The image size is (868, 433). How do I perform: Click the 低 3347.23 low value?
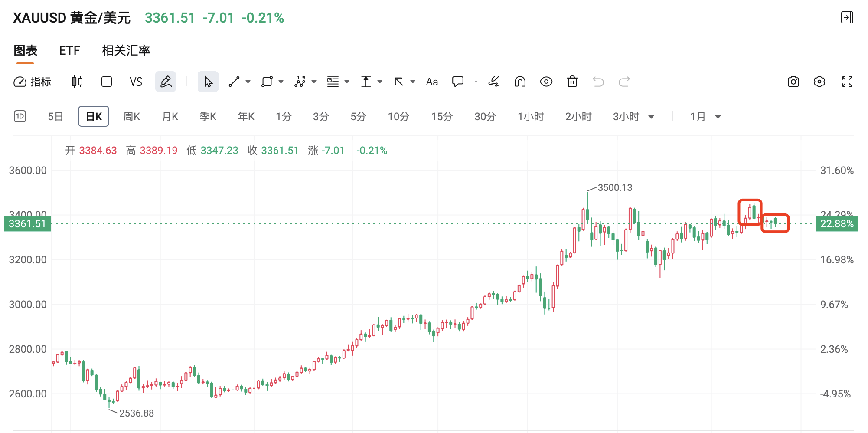212,151
